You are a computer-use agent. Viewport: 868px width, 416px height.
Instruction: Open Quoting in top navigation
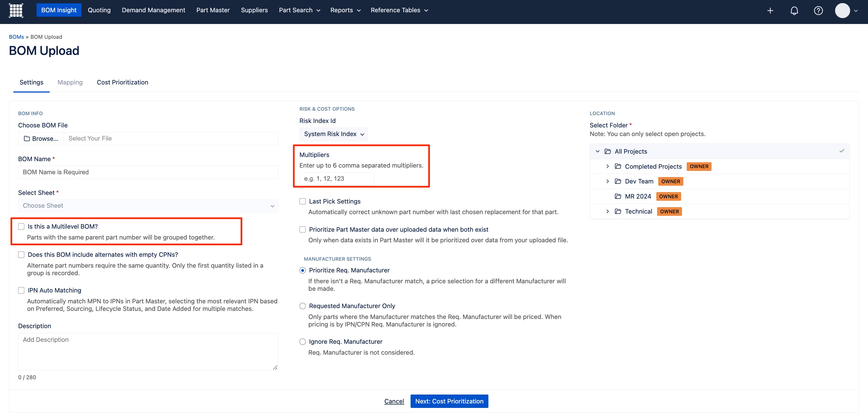[99, 10]
